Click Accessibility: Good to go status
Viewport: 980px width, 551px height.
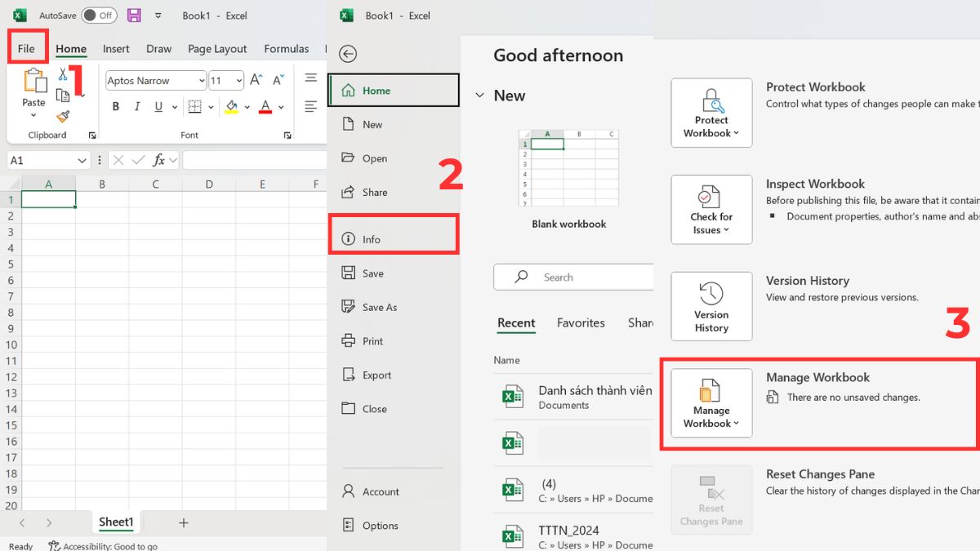coord(103,546)
